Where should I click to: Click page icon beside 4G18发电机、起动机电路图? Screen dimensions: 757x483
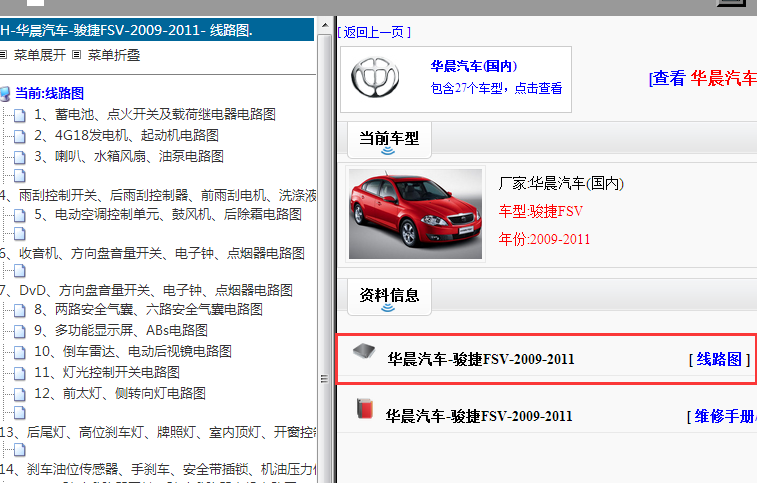(x=20, y=137)
